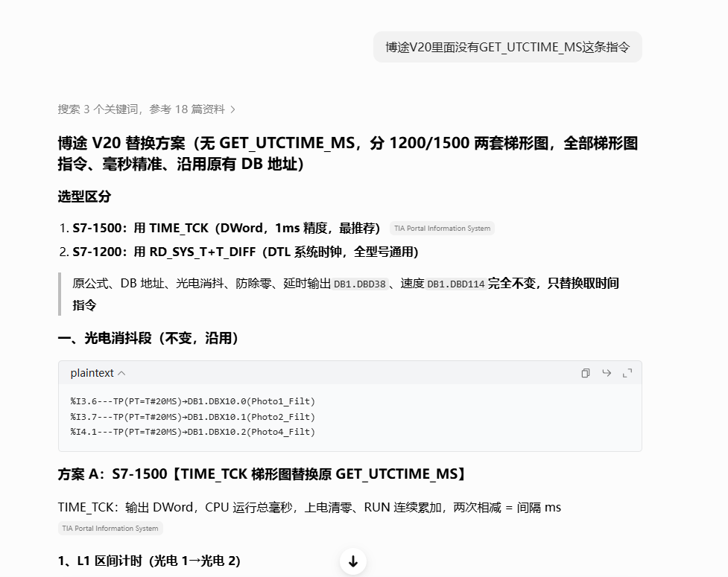Jump to bottom with the down-arrow button
This screenshot has width=728, height=577.
353,561
